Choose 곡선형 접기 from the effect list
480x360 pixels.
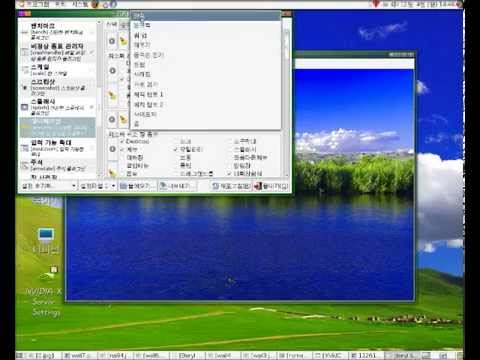206,55
